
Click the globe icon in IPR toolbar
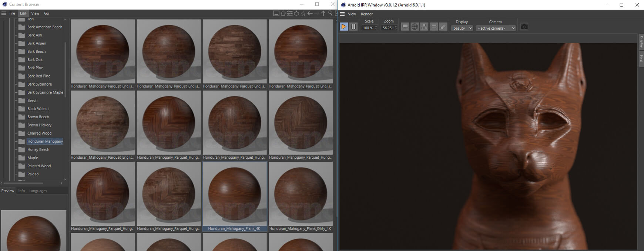(x=415, y=27)
